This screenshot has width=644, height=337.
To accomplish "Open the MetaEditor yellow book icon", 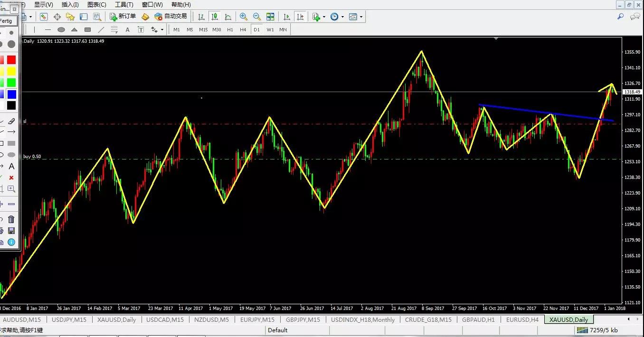I will 145,17.
